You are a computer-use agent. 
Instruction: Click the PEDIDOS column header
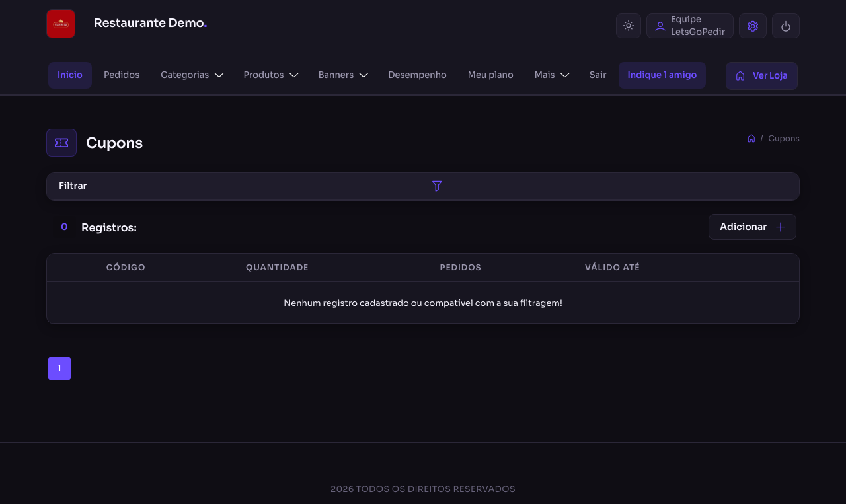[x=461, y=268]
